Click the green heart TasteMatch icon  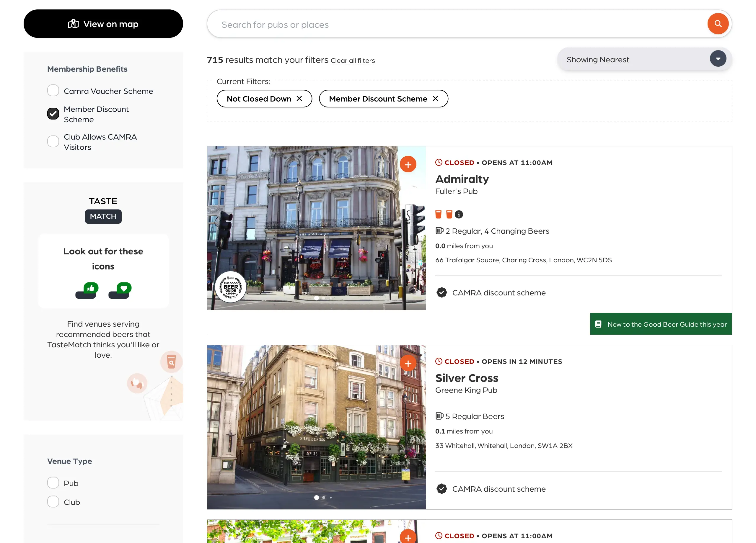(x=124, y=288)
